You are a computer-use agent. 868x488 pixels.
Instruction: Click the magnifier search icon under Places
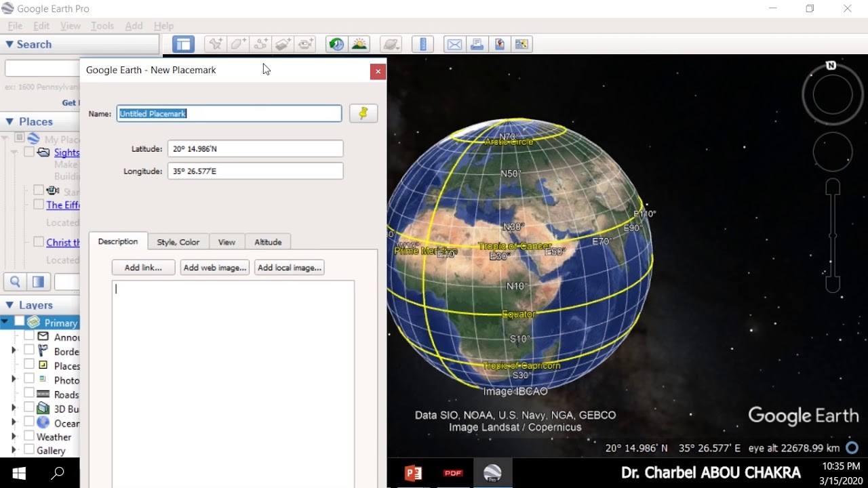[15, 282]
